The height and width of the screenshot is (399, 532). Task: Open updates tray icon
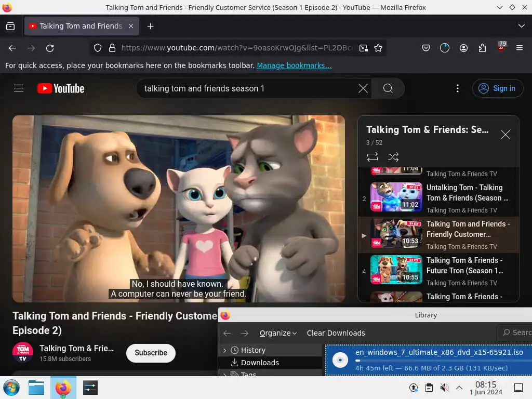pyautogui.click(x=413, y=388)
